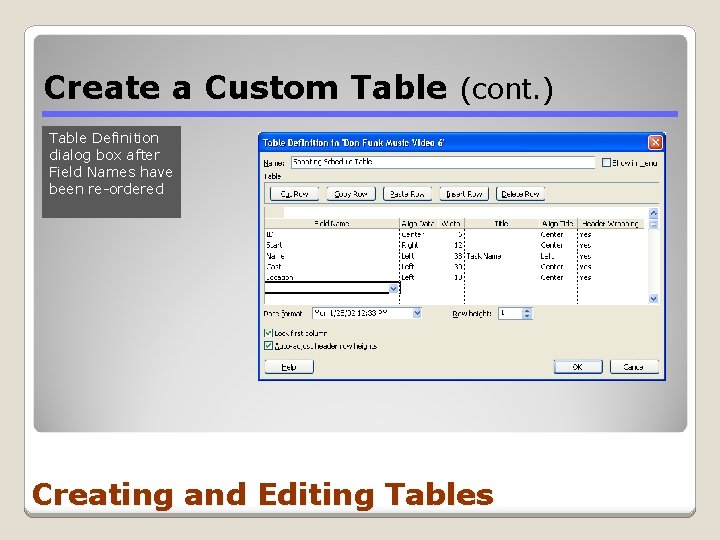Click the 'Table Definition dialog box' caption box

pyautogui.click(x=111, y=172)
